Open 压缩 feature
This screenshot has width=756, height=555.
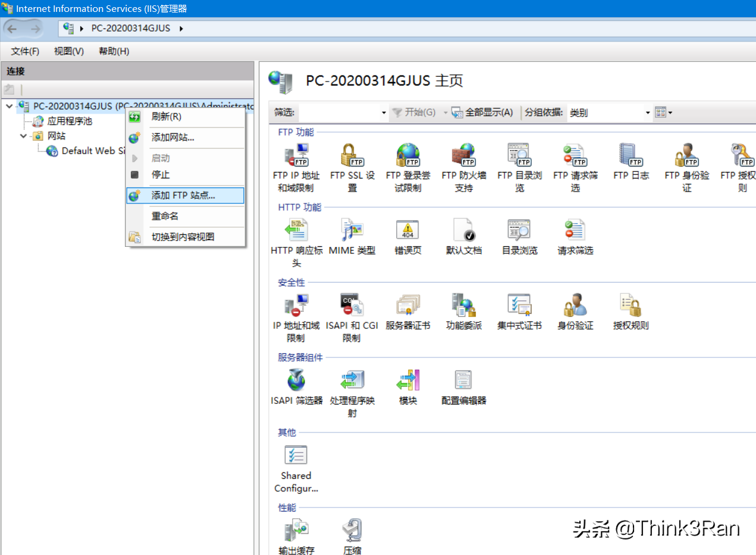[x=352, y=537]
